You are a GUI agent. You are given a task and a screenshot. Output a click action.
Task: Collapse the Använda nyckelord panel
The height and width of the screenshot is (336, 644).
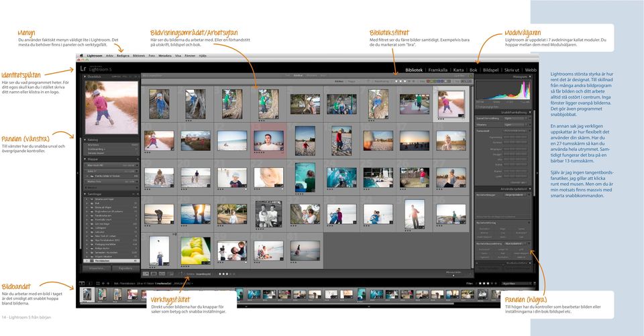pos(530,189)
